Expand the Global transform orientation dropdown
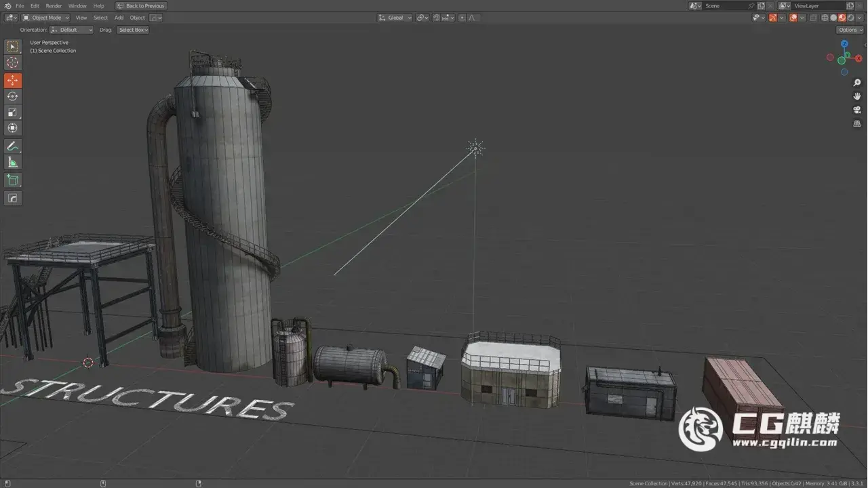This screenshot has width=868, height=488. (395, 18)
